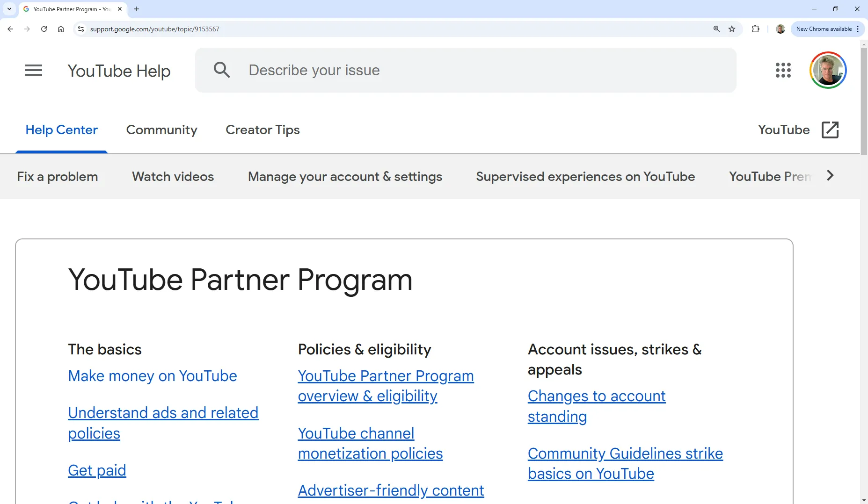
Task: Open the Google account profile picture
Action: coord(828,70)
